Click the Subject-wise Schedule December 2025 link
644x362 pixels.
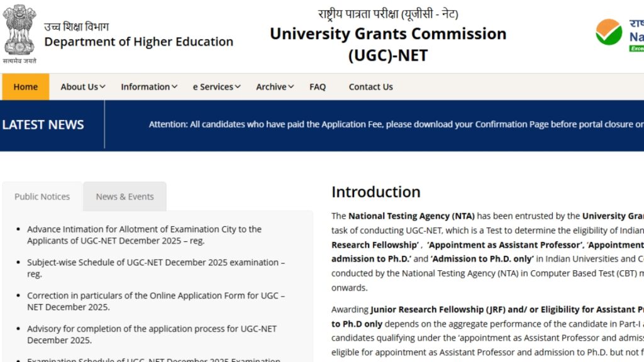[156, 263]
